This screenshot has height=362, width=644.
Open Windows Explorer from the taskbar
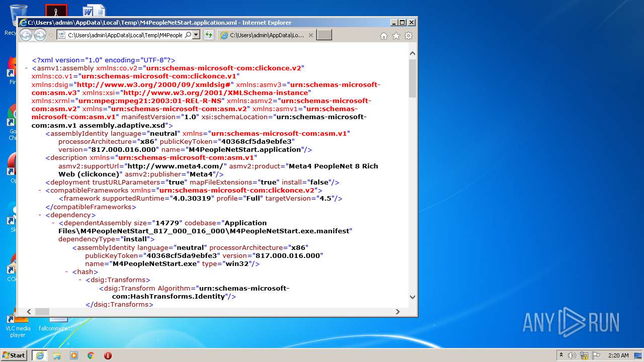click(57, 355)
